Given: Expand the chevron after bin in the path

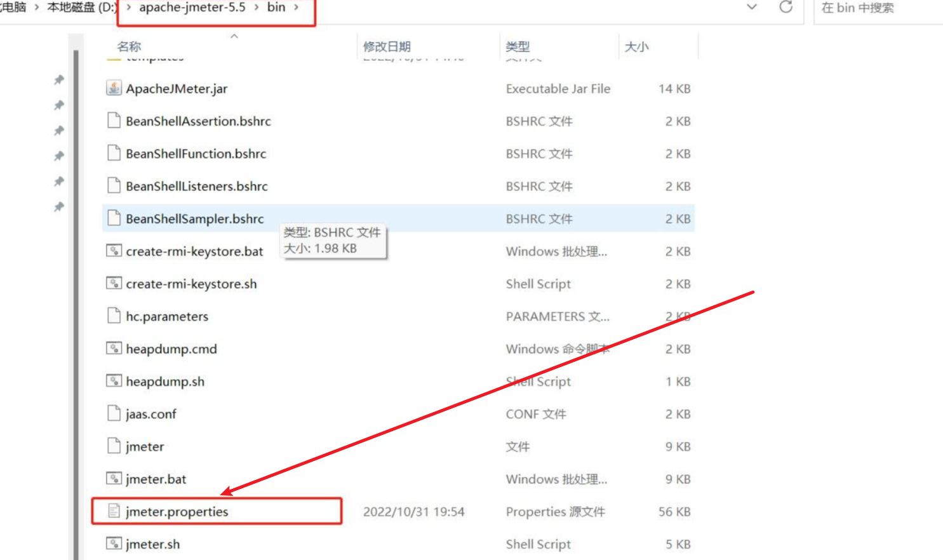Looking at the screenshot, I should coord(296,7).
